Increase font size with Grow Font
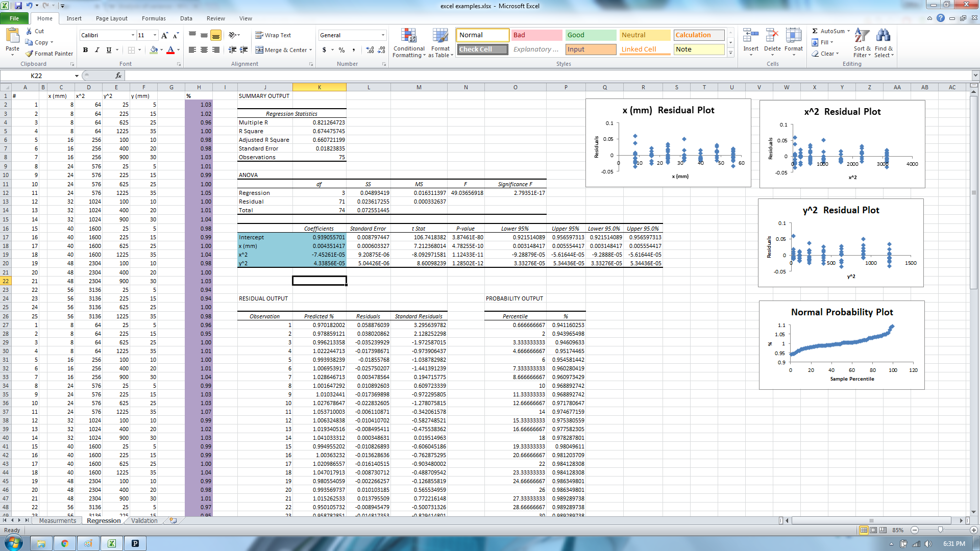The height and width of the screenshot is (551, 980). point(164,35)
